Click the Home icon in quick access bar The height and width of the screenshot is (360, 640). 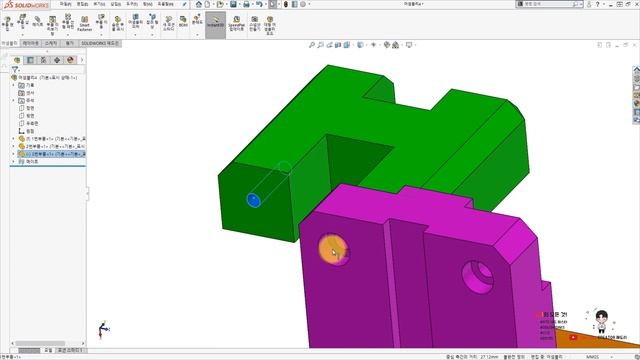tap(199, 4)
